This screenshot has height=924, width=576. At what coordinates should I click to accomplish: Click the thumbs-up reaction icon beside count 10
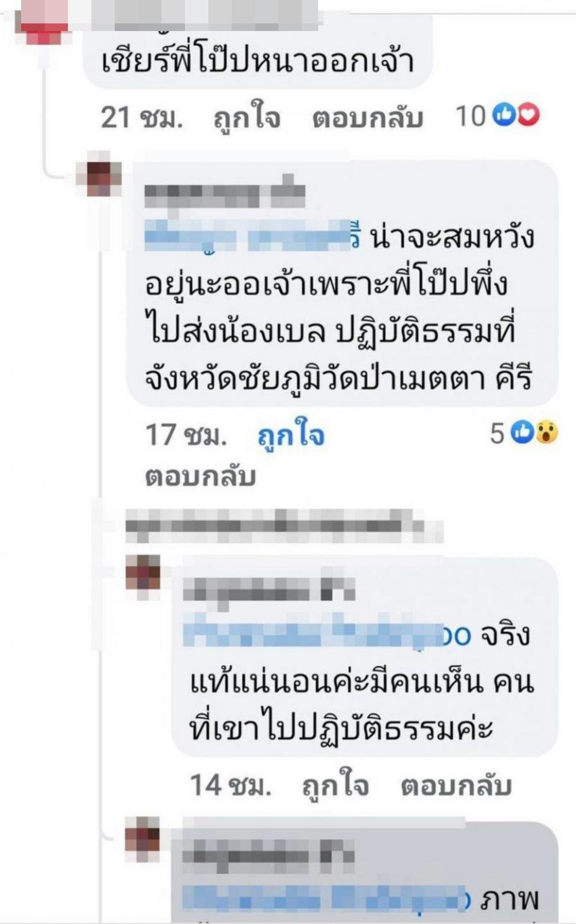click(504, 117)
